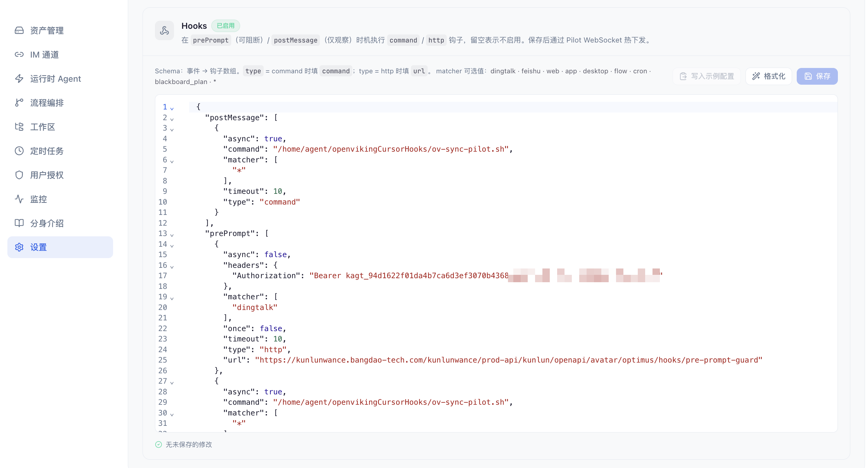The width and height of the screenshot is (868, 468).
Task: Click the 保存 button
Action: tap(817, 76)
